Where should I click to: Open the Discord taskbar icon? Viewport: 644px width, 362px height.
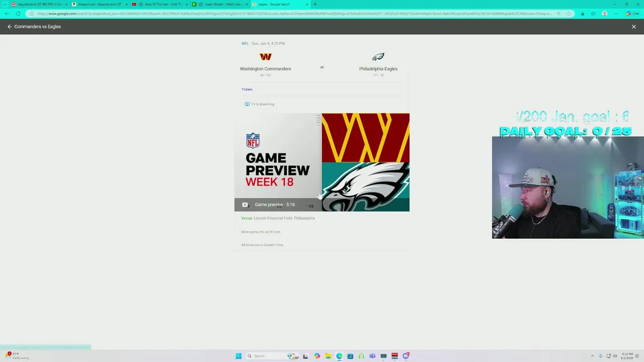tap(406, 356)
